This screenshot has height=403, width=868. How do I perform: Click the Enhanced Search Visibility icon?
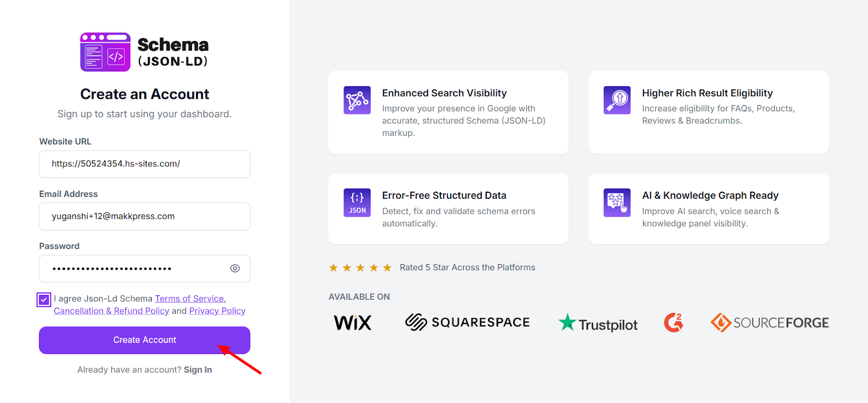(357, 100)
